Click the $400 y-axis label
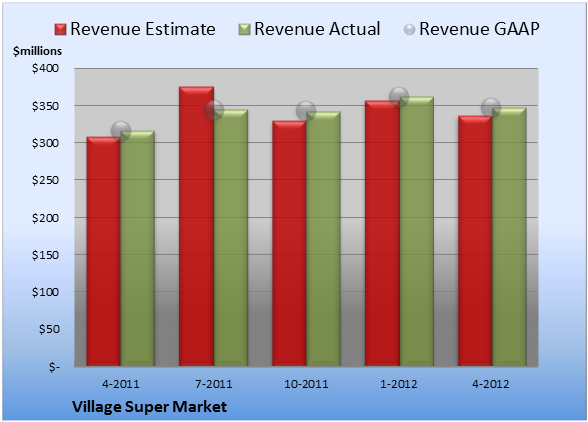588x422 pixels. pos(45,68)
